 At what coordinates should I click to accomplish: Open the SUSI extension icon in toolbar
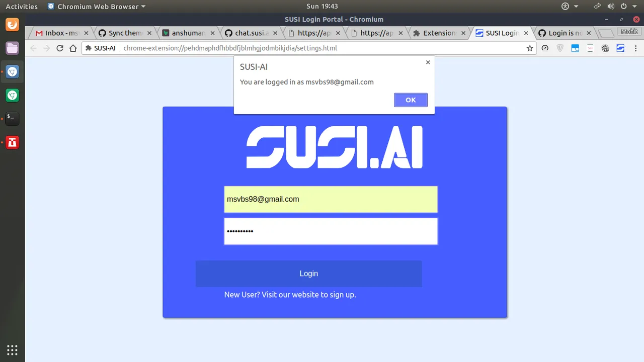pos(620,48)
